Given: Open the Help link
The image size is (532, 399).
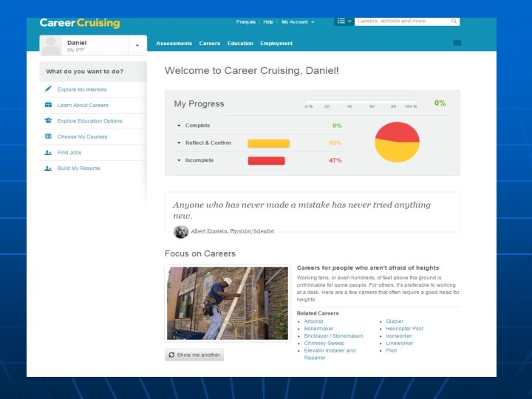Looking at the screenshot, I should [x=268, y=21].
